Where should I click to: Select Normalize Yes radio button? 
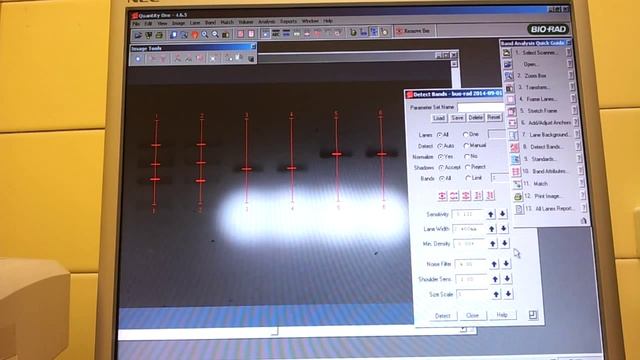[x=440, y=157]
